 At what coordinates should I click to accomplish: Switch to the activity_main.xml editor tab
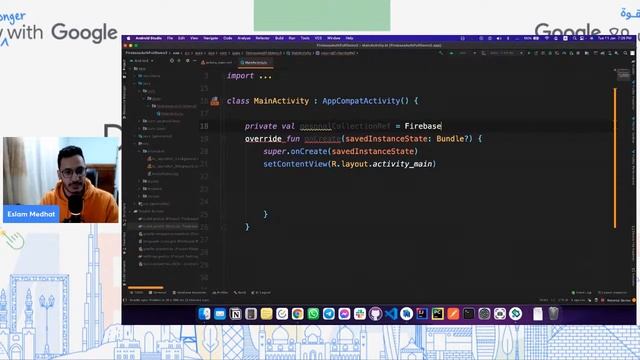point(217,62)
